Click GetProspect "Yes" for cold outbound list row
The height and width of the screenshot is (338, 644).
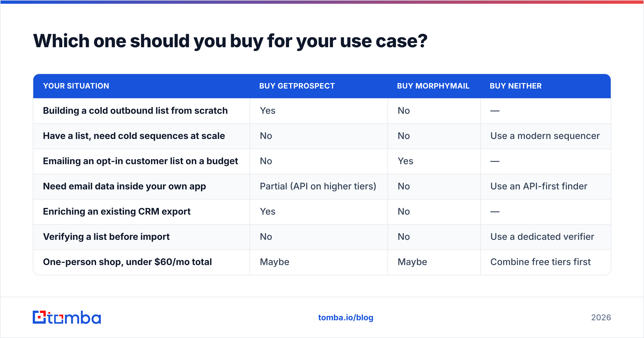tap(268, 111)
